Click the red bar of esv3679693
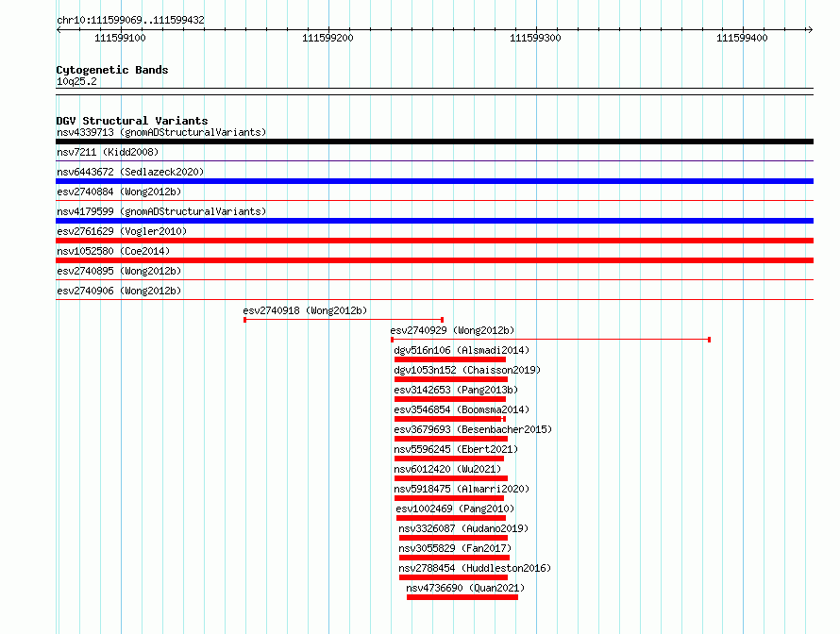This screenshot has height=634, width=840. pyautogui.click(x=451, y=439)
